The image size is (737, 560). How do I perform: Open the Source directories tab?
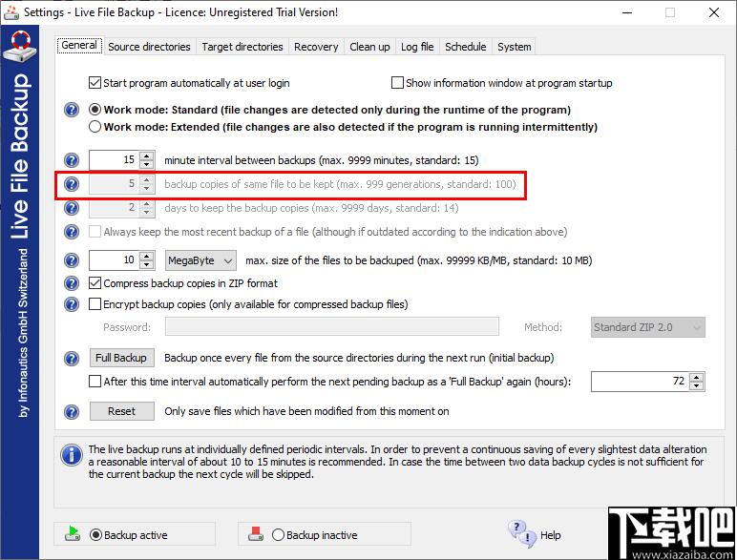coord(149,47)
